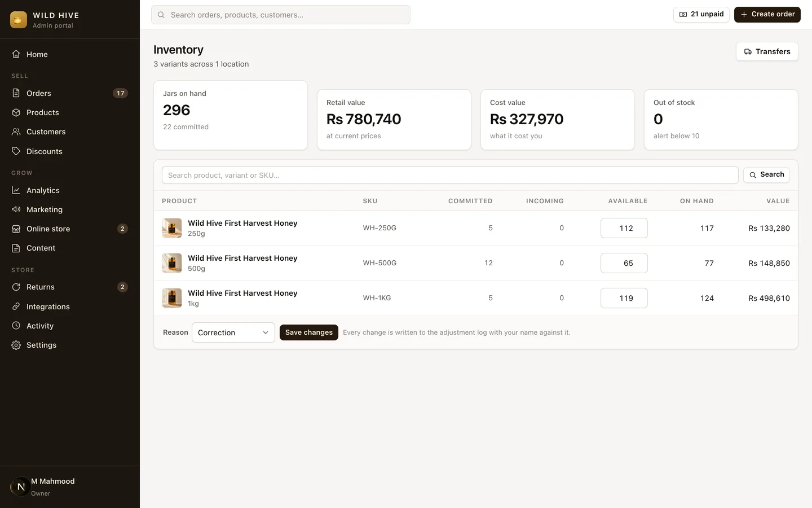Image resolution: width=812 pixels, height=508 pixels.
Task: Click the 1kg honey product thumbnail
Action: 172,298
